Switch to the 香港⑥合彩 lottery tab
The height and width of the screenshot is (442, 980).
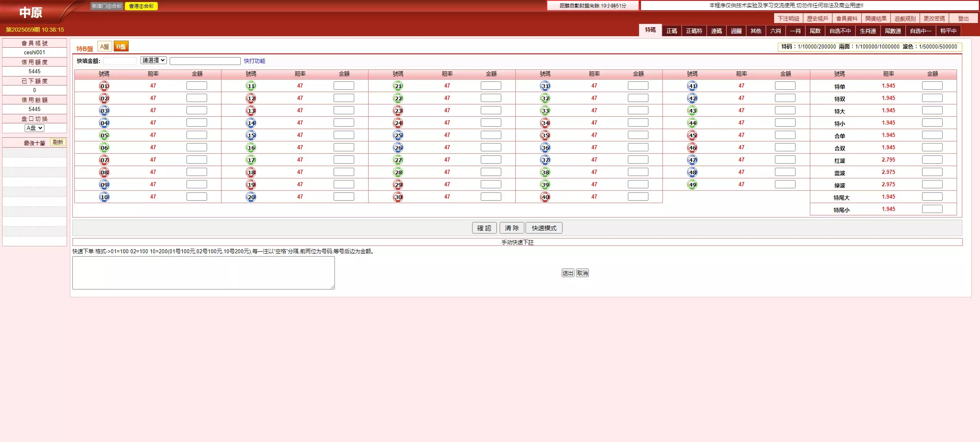[141, 6]
